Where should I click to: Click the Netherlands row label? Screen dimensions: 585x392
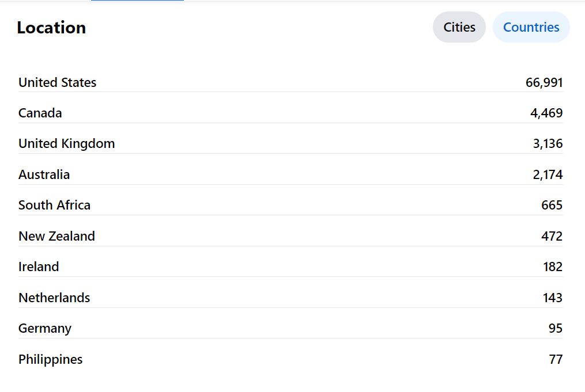click(54, 298)
